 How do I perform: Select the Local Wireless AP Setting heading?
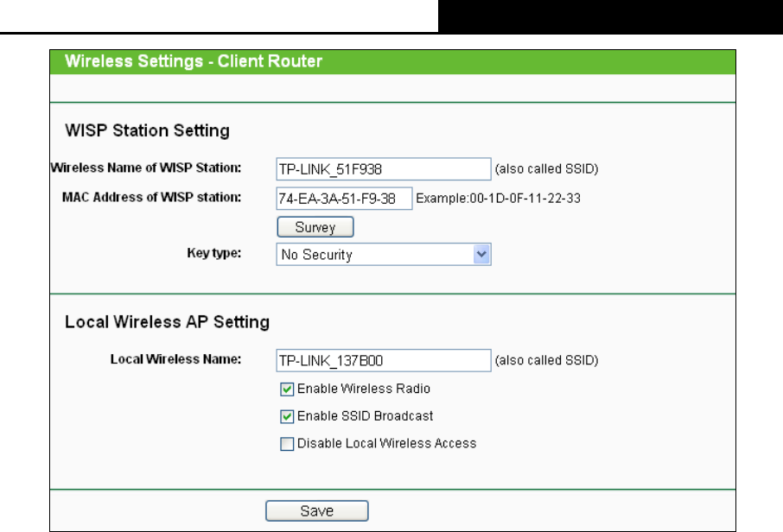coord(168,322)
